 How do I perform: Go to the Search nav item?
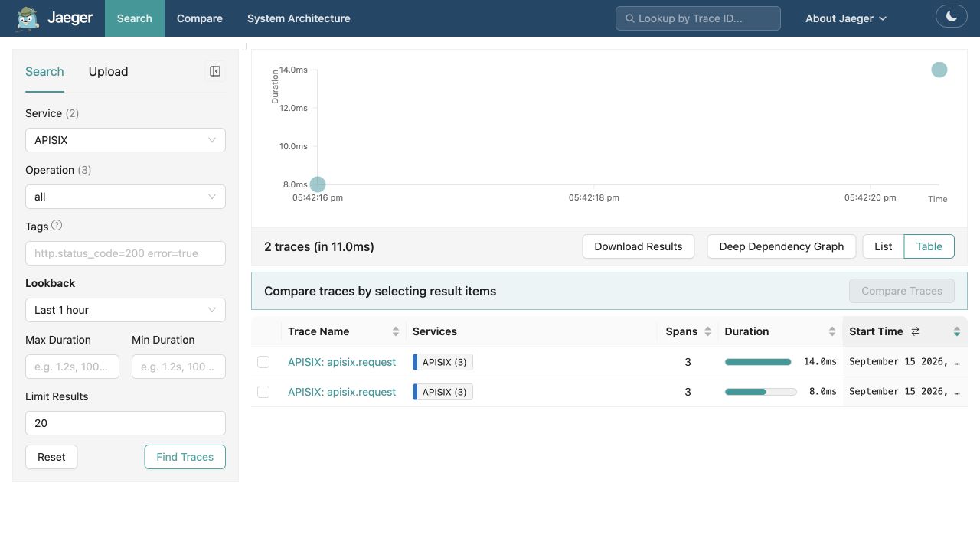pos(135,18)
